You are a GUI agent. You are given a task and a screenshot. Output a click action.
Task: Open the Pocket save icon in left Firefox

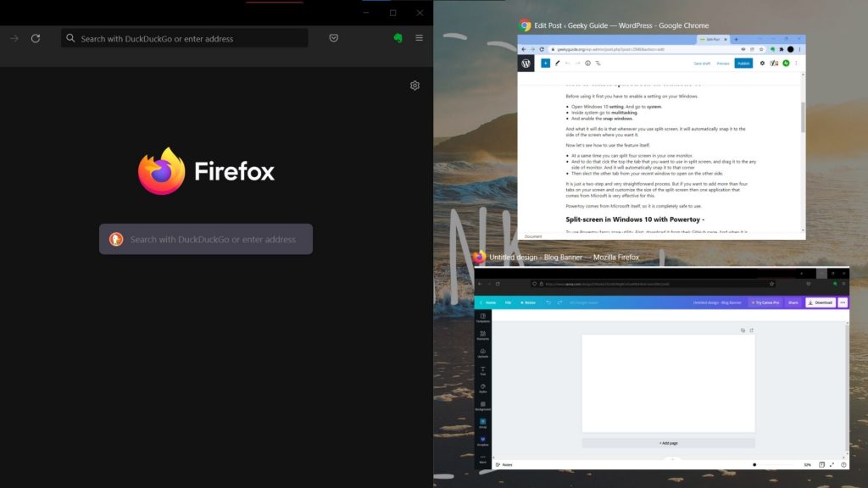[333, 37]
